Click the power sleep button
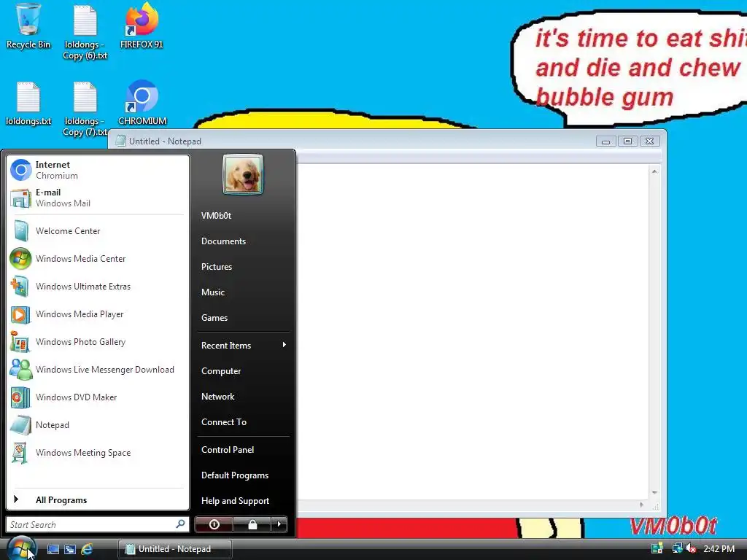Screen dimensions: 747x560 (x=214, y=524)
